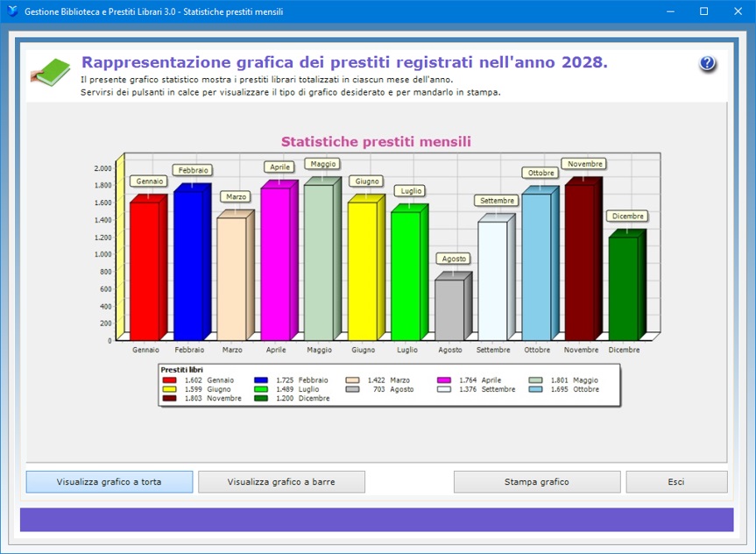
Task: Click the white Settembre legend swatch
Action: [x=444, y=389]
